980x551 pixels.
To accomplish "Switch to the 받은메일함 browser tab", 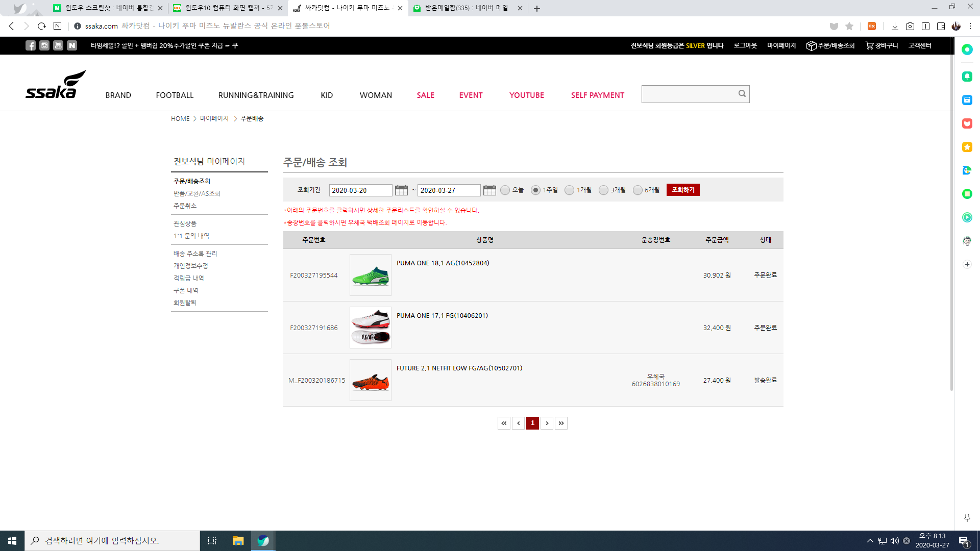I will point(466,8).
